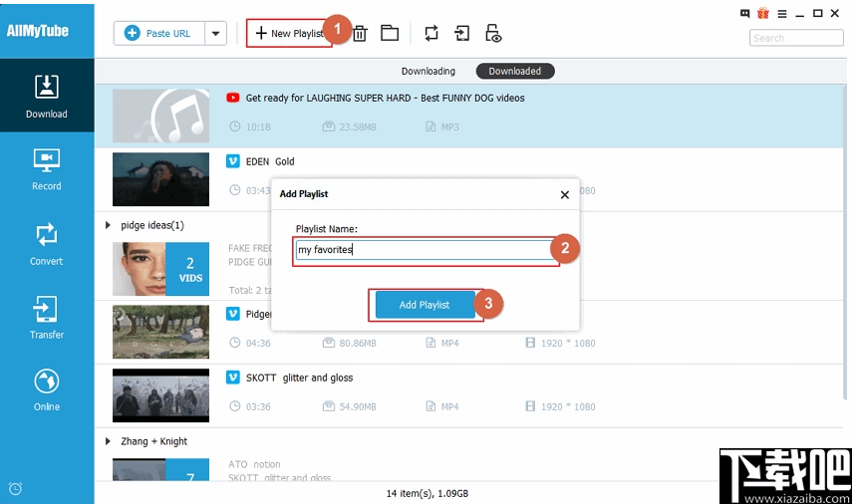Click the feedback chat icon in title bar
Image resolution: width=854 pixels, height=504 pixels.
point(744,14)
